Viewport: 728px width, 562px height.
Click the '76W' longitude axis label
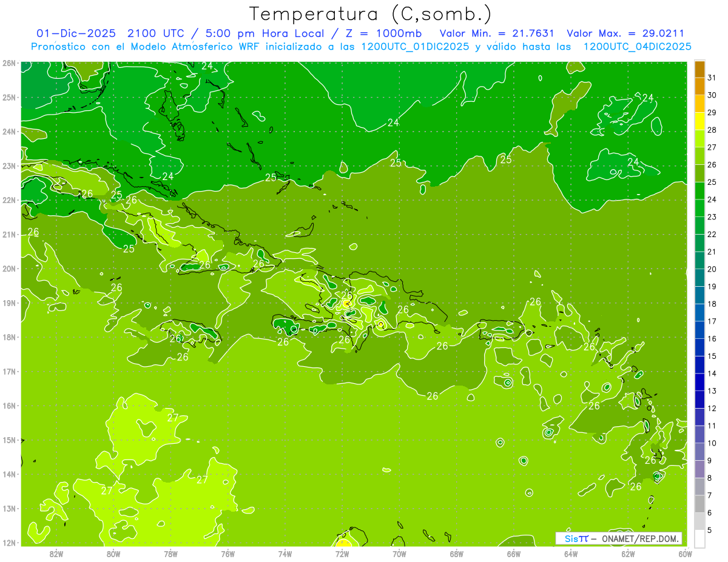click(x=227, y=554)
